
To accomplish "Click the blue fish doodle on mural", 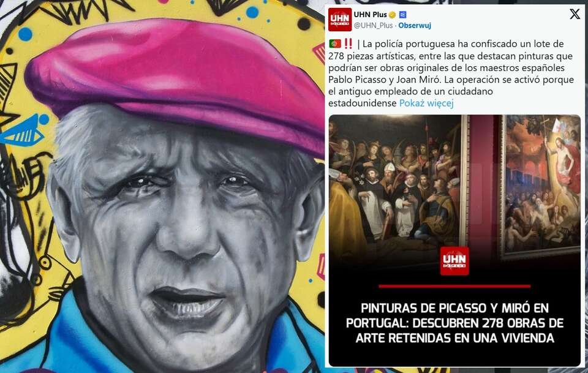I will pyautogui.click(x=24, y=131).
